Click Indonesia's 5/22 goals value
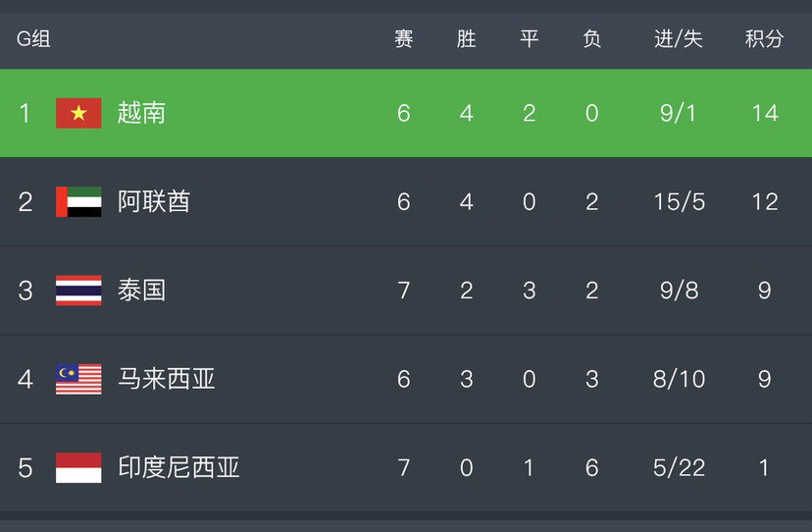Screen dimensions: 812x532 [679, 467]
